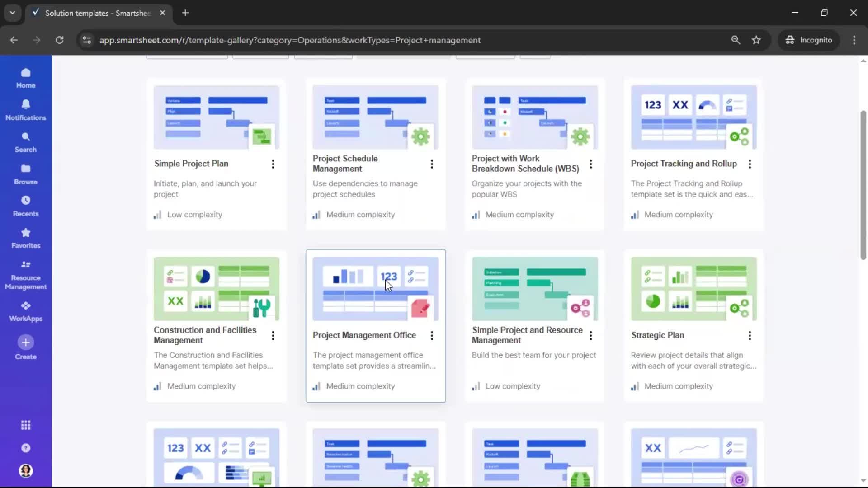Open Favorites in the sidebar
The height and width of the screenshot is (488, 868).
point(25,238)
